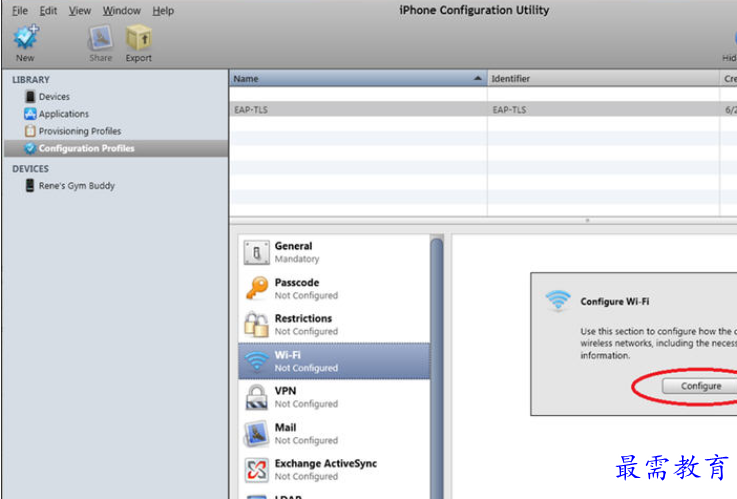This screenshot has height=499, width=737.
Task: Click the Mail stamp icon
Action: pos(257,433)
